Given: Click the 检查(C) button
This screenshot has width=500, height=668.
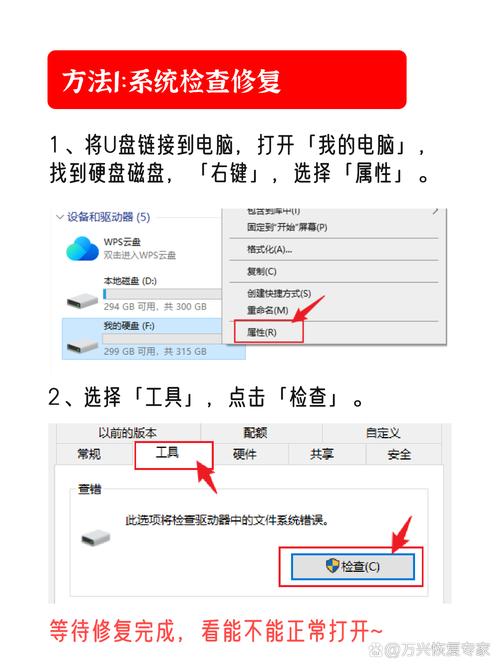Looking at the screenshot, I should tap(353, 567).
